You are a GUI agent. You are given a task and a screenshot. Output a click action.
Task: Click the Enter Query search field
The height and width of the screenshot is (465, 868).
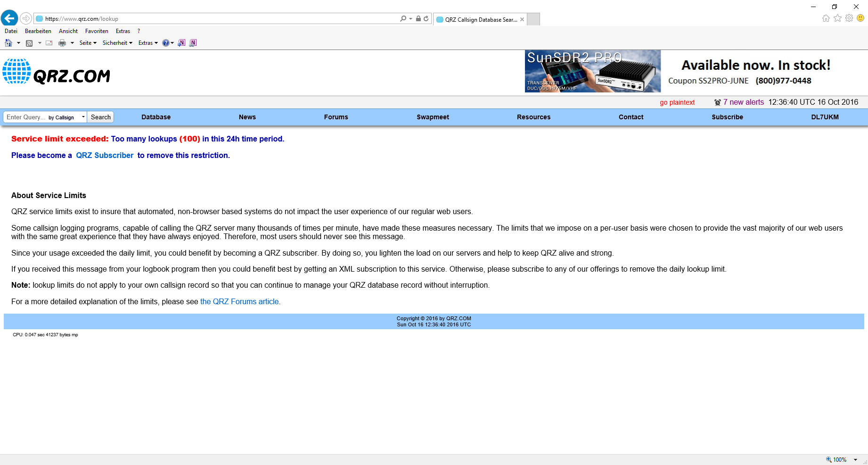pyautogui.click(x=26, y=117)
